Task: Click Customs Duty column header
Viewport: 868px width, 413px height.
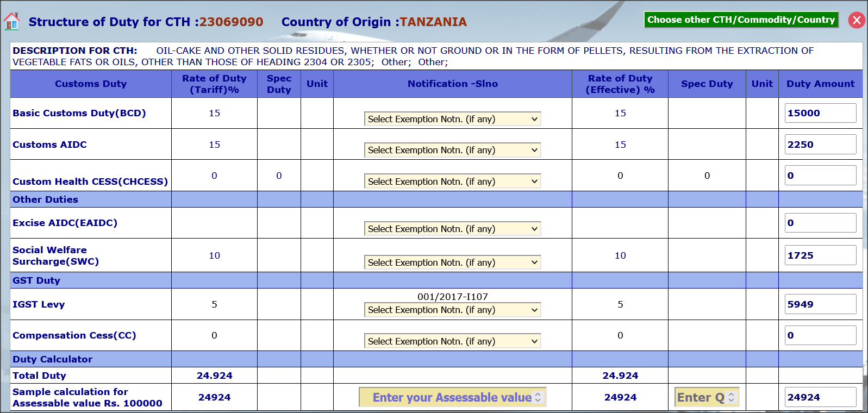Action: (91, 84)
